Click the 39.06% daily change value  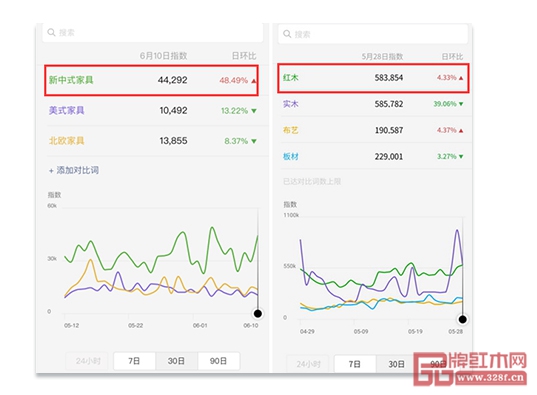pos(445,104)
